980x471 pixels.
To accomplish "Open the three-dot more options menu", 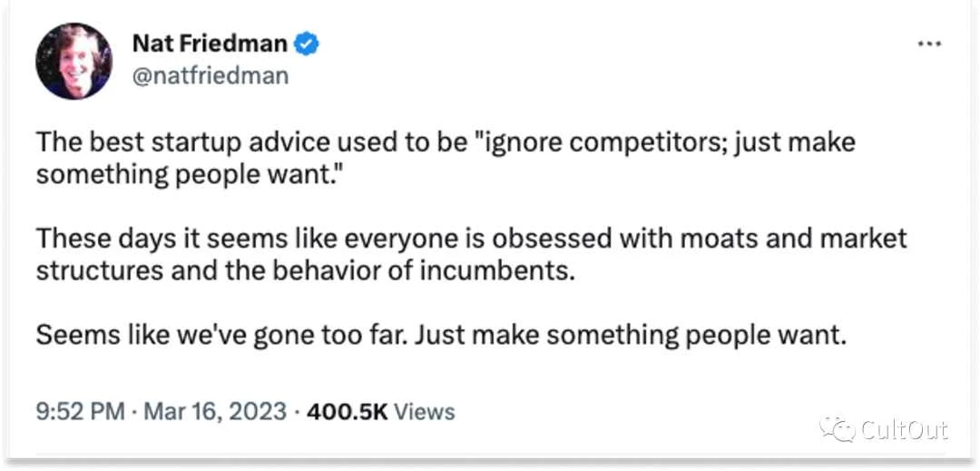I will pyautogui.click(x=929, y=44).
